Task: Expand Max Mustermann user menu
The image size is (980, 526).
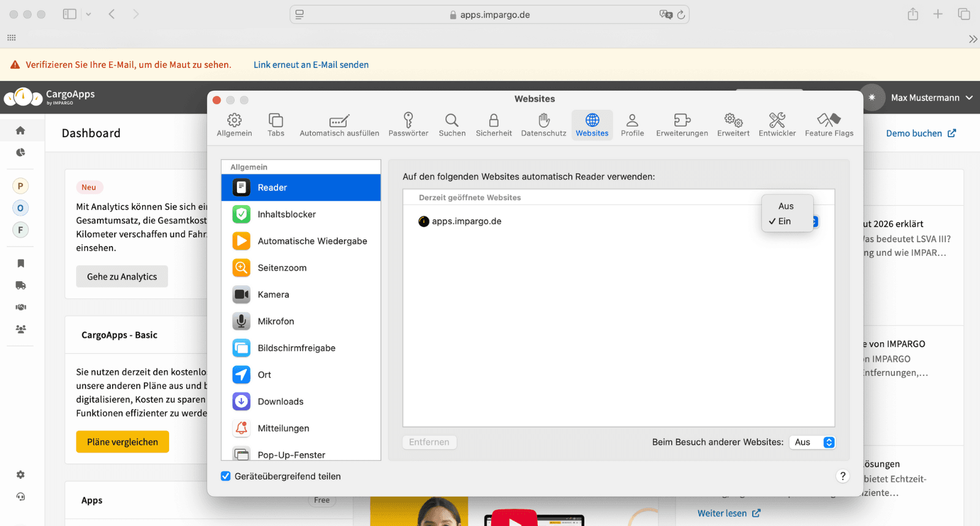Action: [x=932, y=98]
